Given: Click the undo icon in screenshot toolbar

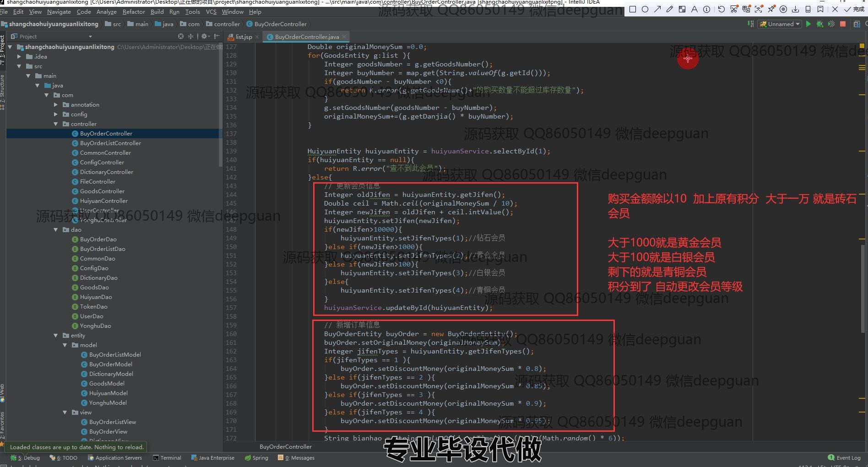Looking at the screenshot, I should 722,9.
